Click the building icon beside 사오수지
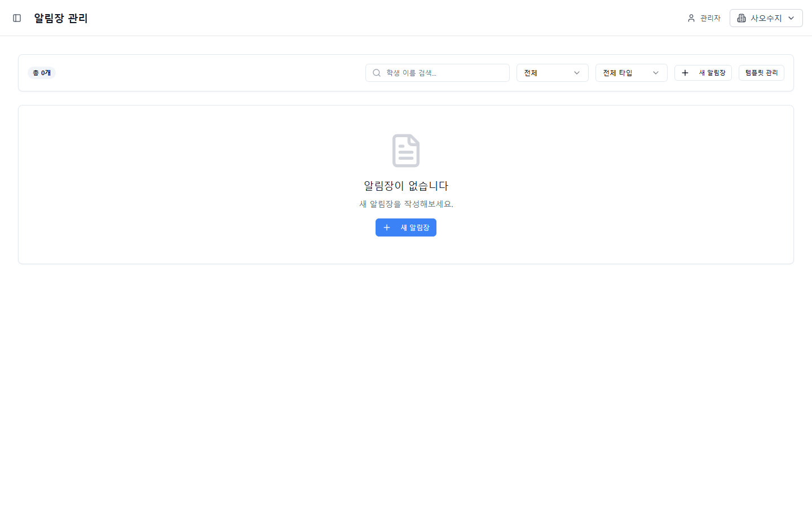 point(741,17)
